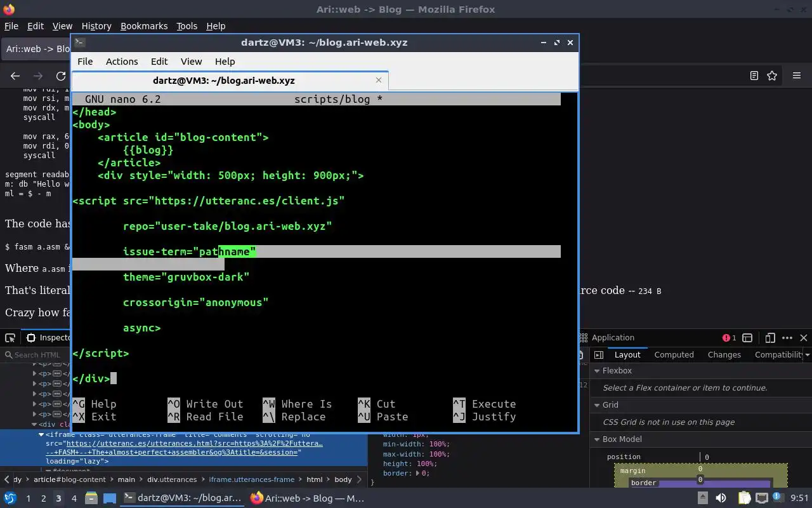Viewport: 812px width, 508px height.
Task: Switch to workspace 4
Action: [74, 498]
